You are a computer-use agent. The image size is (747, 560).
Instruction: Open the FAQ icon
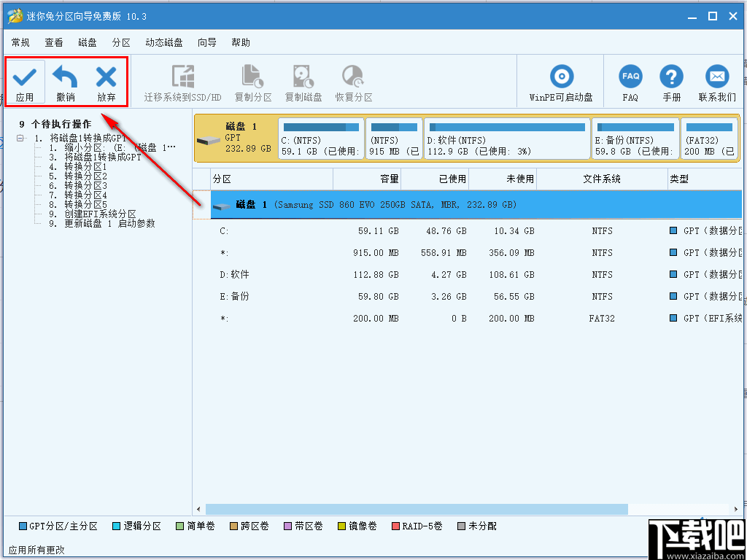pos(630,80)
